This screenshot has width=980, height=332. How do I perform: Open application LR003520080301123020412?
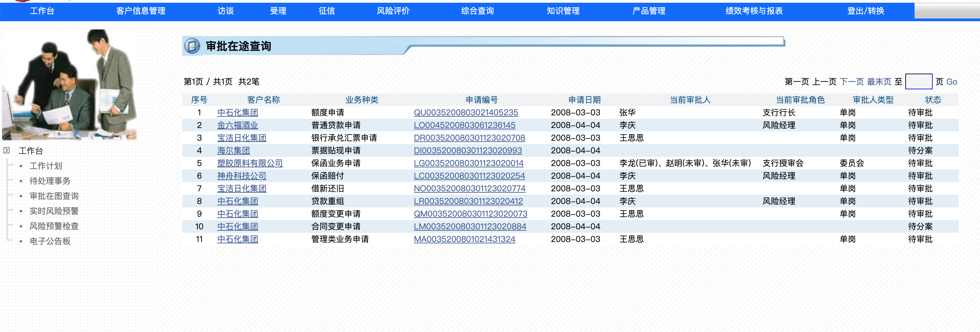coord(468,201)
